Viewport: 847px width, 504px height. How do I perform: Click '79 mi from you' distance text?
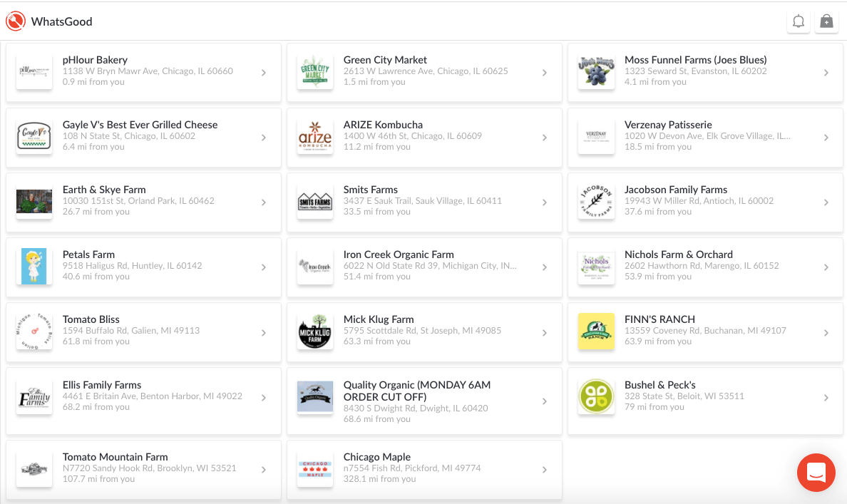[654, 407]
